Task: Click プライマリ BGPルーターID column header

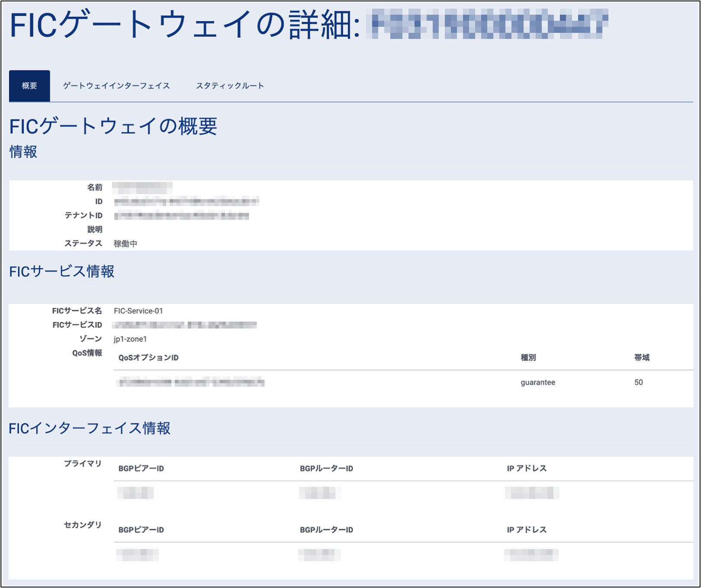Action: (x=327, y=469)
